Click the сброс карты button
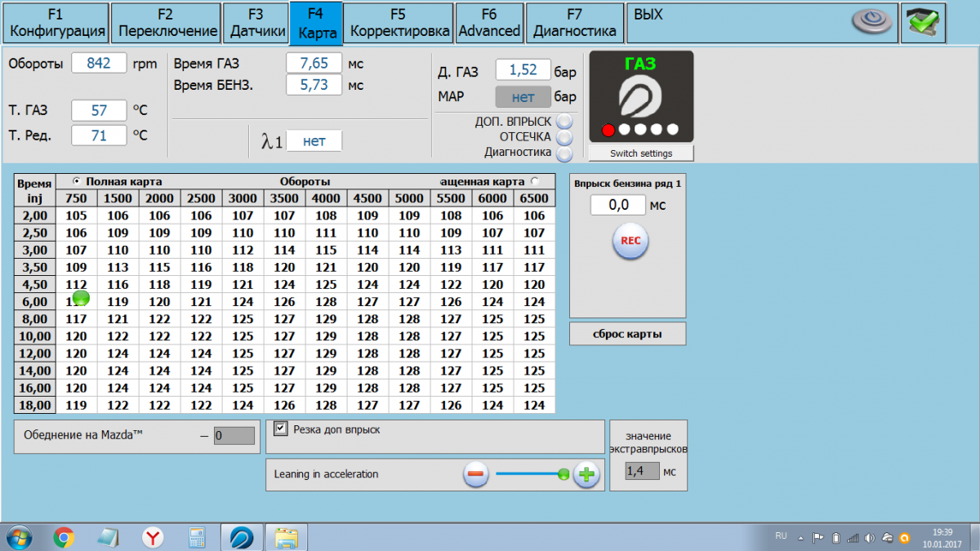Image resolution: width=980 pixels, height=551 pixels. (627, 334)
